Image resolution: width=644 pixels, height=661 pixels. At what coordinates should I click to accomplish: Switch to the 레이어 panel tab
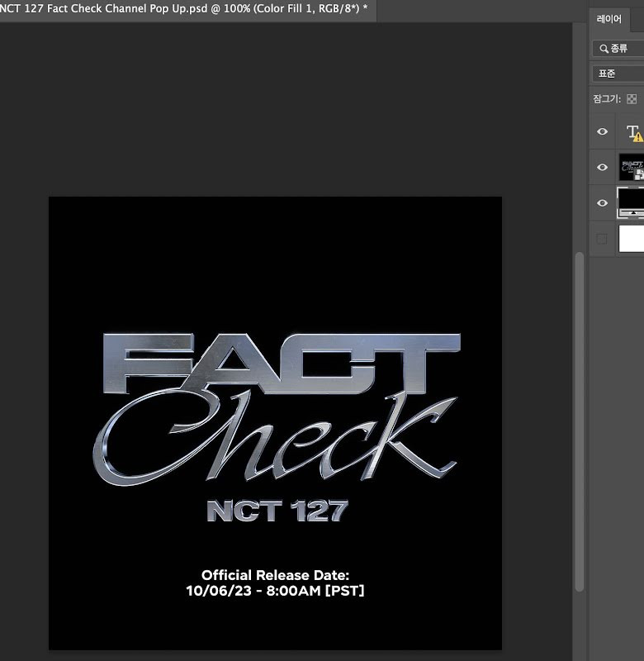click(x=609, y=19)
